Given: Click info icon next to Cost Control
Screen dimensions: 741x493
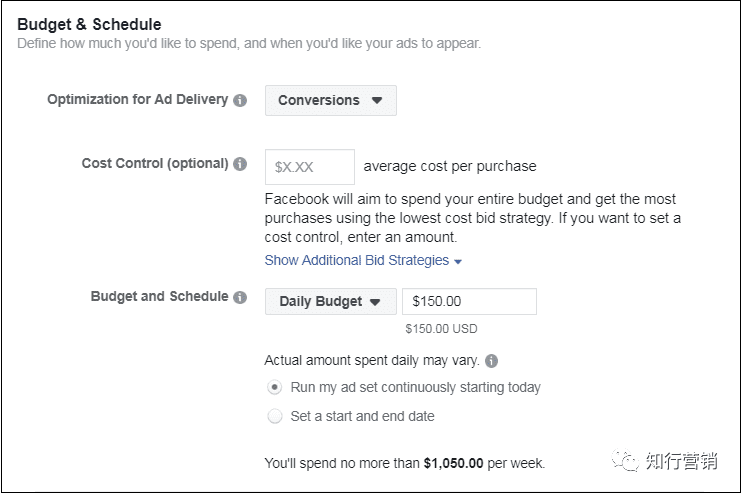Looking at the screenshot, I should point(240,164).
